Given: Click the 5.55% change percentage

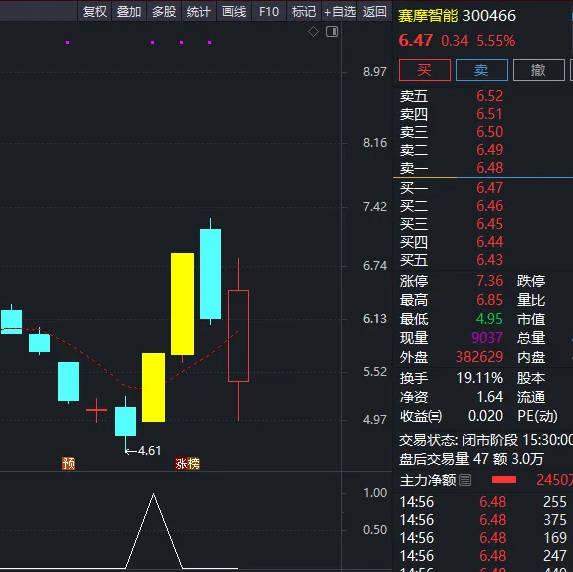Looking at the screenshot, I should pyautogui.click(x=496, y=41).
